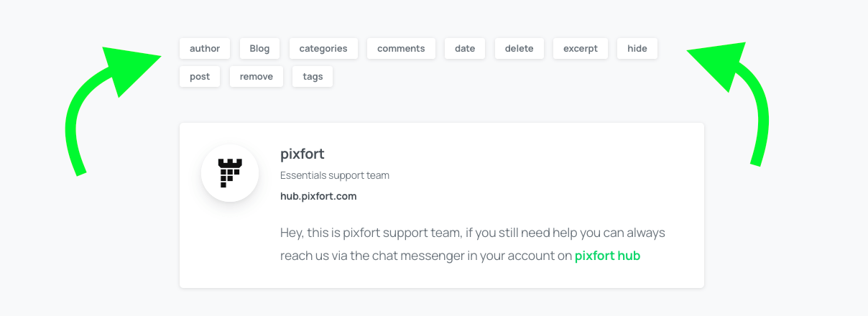The height and width of the screenshot is (316, 868).
Task: Choose the categories tag
Action: [x=323, y=49]
